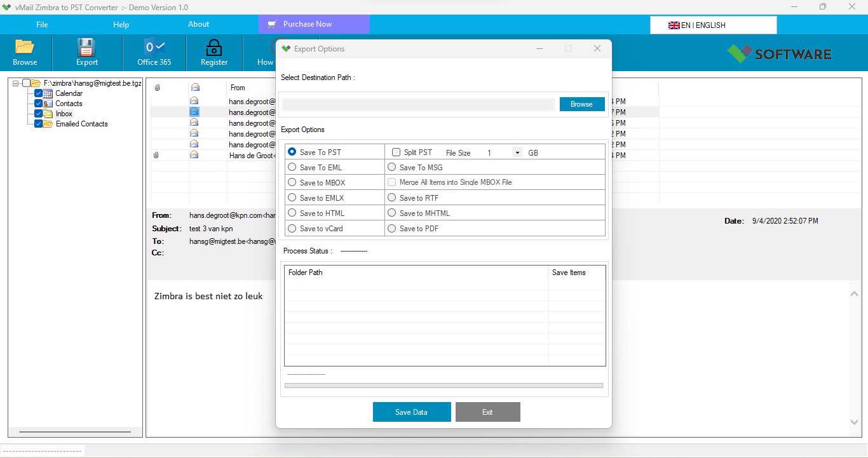Click the Save Data button

(x=412, y=412)
